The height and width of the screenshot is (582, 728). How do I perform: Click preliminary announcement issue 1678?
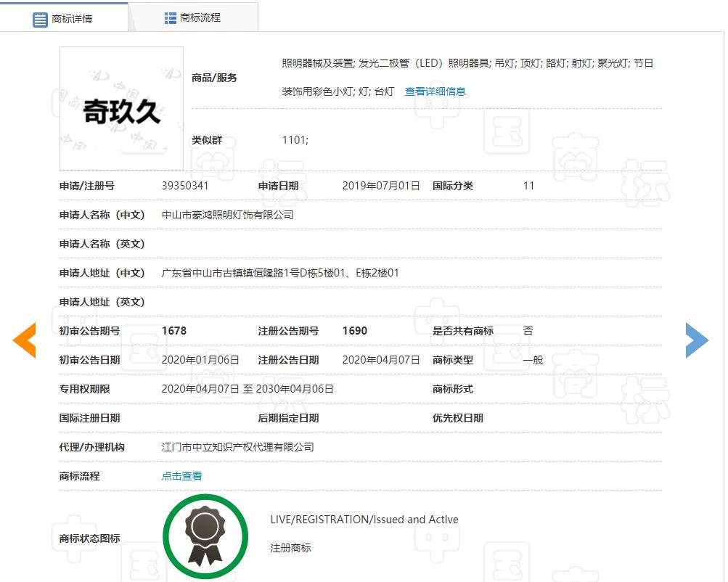pyautogui.click(x=174, y=331)
